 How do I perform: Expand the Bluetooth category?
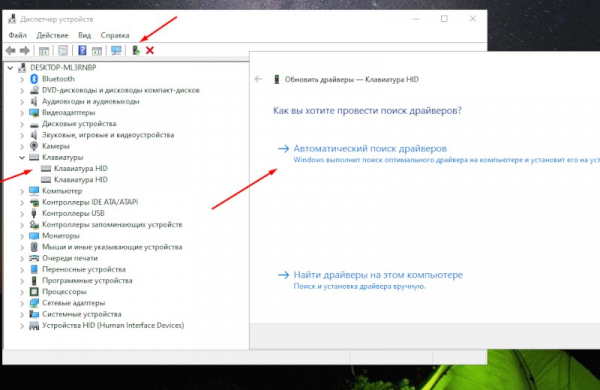[22, 79]
